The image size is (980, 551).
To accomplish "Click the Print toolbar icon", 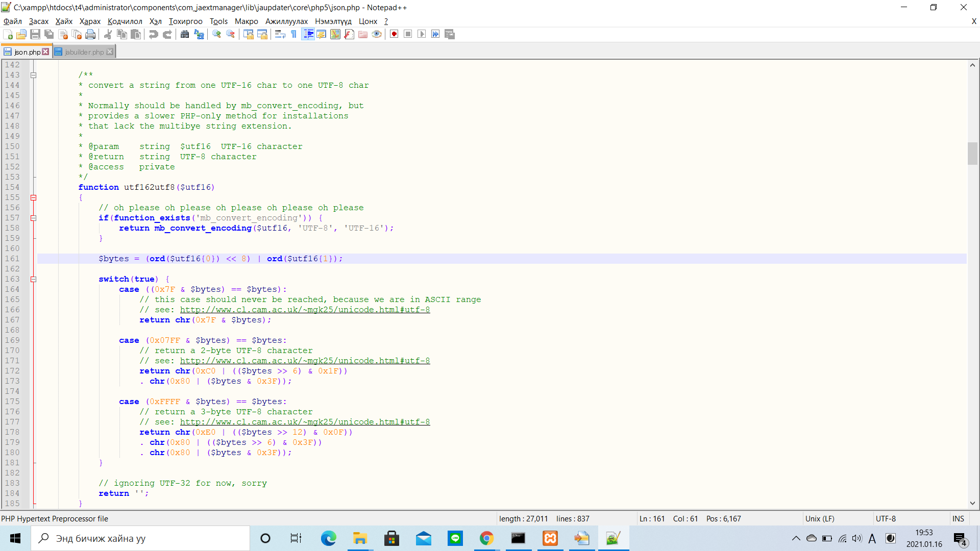I will [90, 34].
